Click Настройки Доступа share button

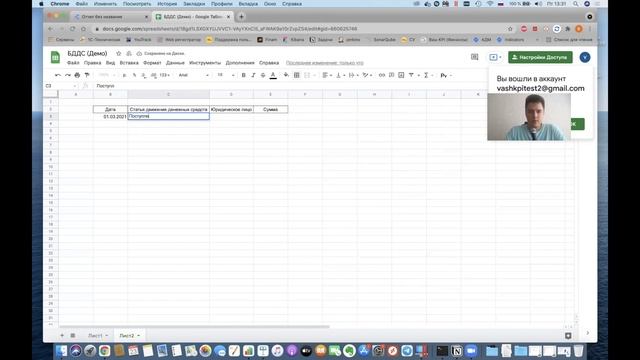pyautogui.click(x=540, y=57)
